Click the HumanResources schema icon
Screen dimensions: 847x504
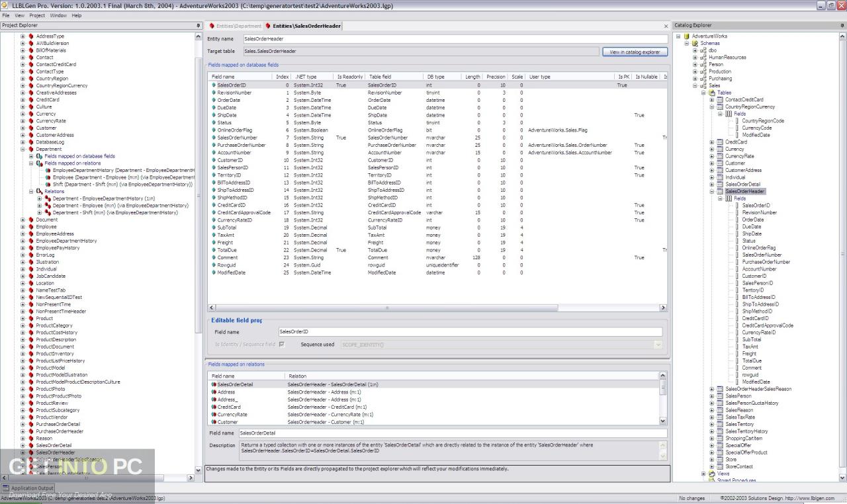click(x=703, y=58)
